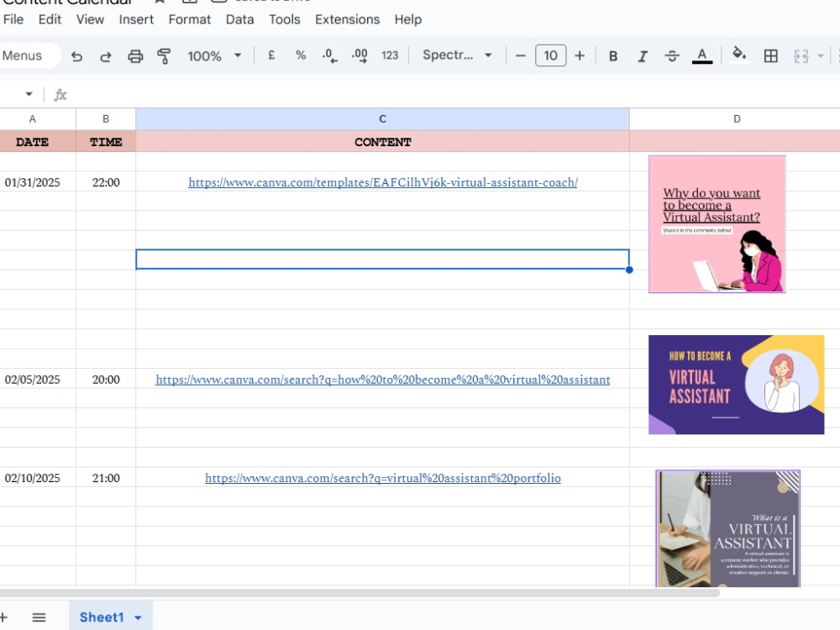This screenshot has width=840, height=630.
Task: Select column C header
Action: [x=382, y=119]
